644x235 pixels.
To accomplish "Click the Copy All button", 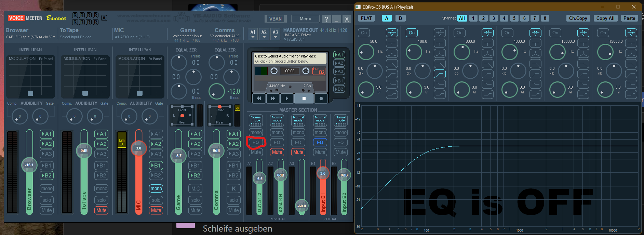I will point(605,18).
